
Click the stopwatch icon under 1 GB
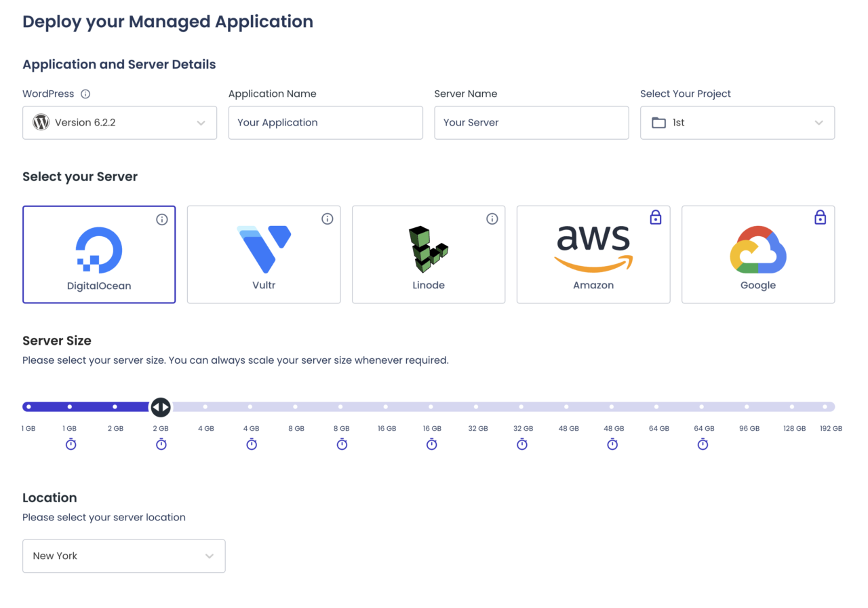71,444
